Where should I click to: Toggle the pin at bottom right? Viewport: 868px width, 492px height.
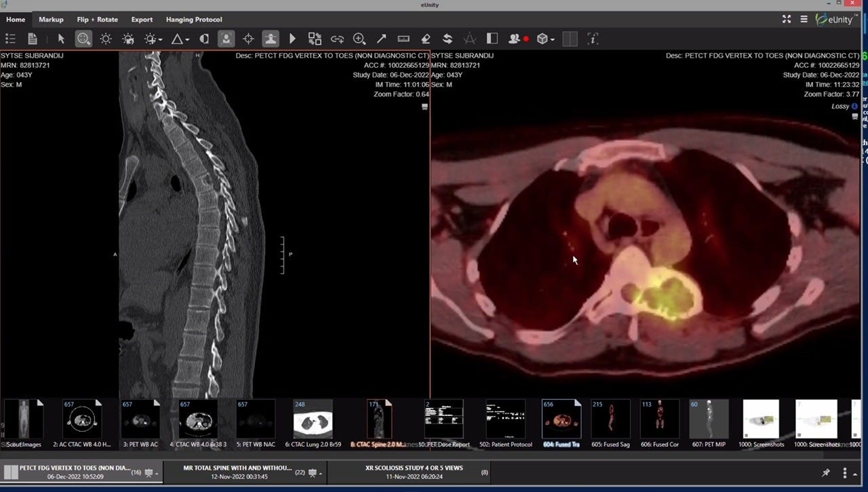click(826, 472)
